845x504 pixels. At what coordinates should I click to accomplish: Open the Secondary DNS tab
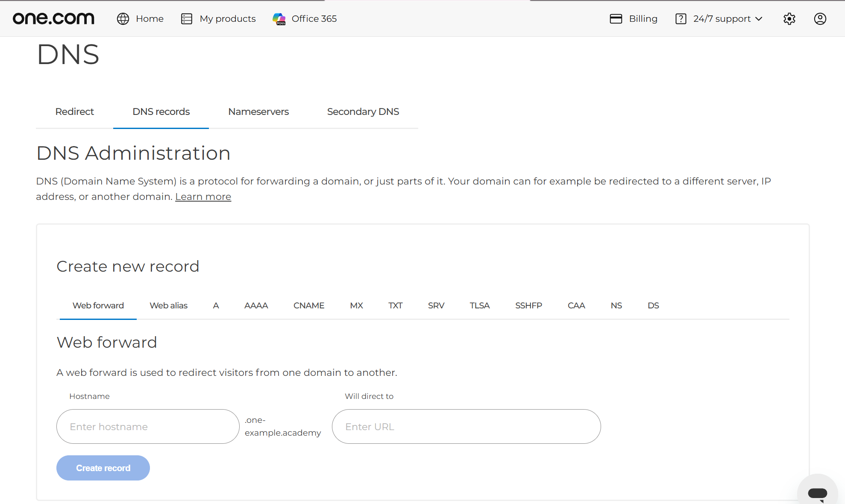click(x=363, y=111)
